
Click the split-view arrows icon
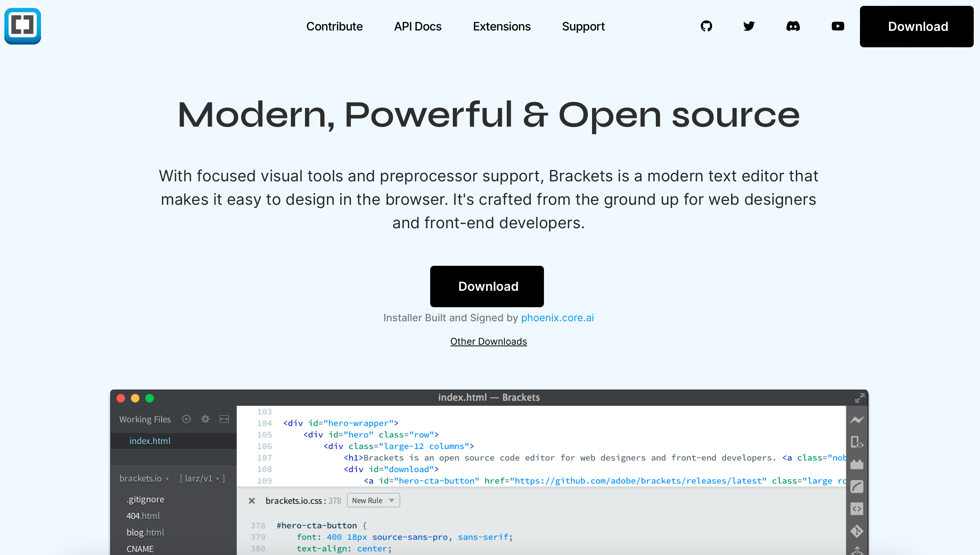pyautogui.click(x=224, y=419)
